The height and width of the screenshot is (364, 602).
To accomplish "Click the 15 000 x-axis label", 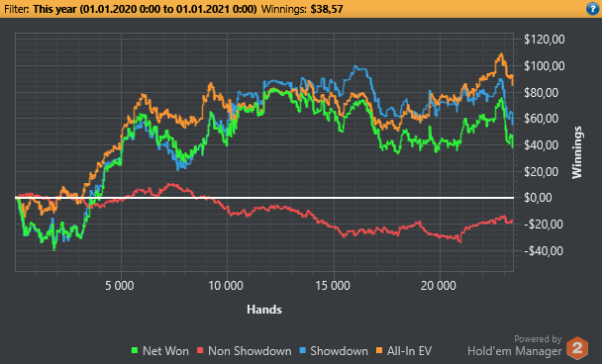I will 333,286.
